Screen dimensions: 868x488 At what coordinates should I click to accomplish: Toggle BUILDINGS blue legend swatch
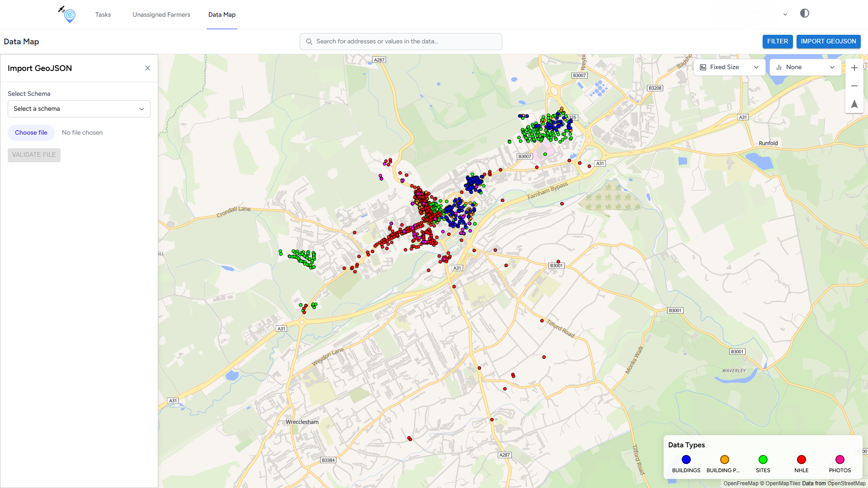click(686, 460)
